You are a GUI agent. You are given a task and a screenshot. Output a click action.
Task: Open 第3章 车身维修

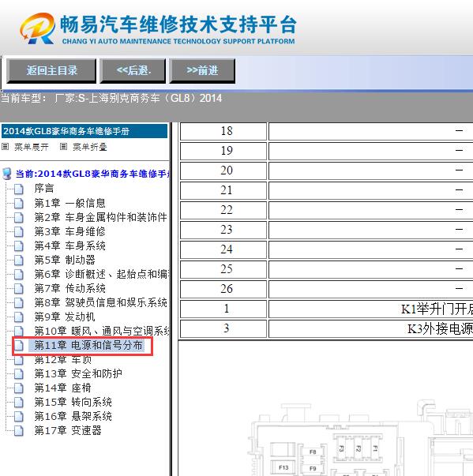click(69, 231)
